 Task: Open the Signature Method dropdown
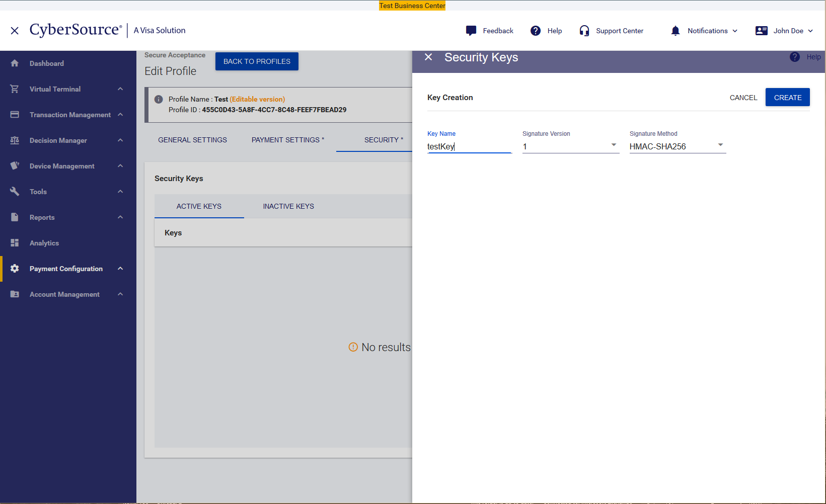677,146
